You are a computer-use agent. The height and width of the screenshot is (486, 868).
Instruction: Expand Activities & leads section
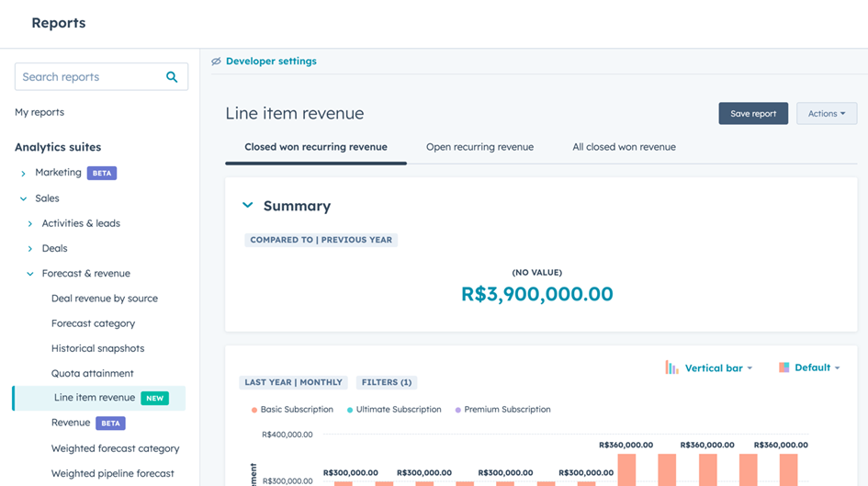(30, 223)
